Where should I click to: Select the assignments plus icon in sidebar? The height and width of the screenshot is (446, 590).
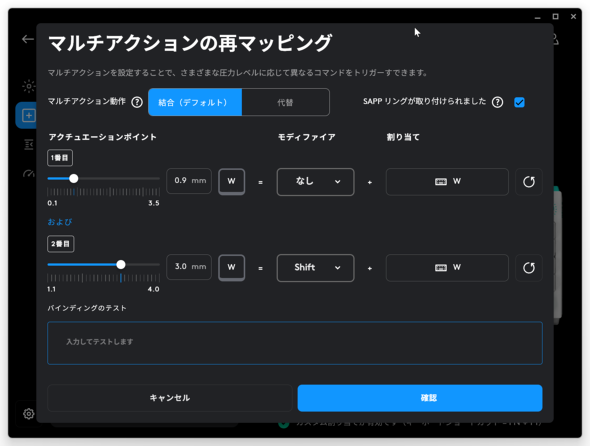coord(29,115)
